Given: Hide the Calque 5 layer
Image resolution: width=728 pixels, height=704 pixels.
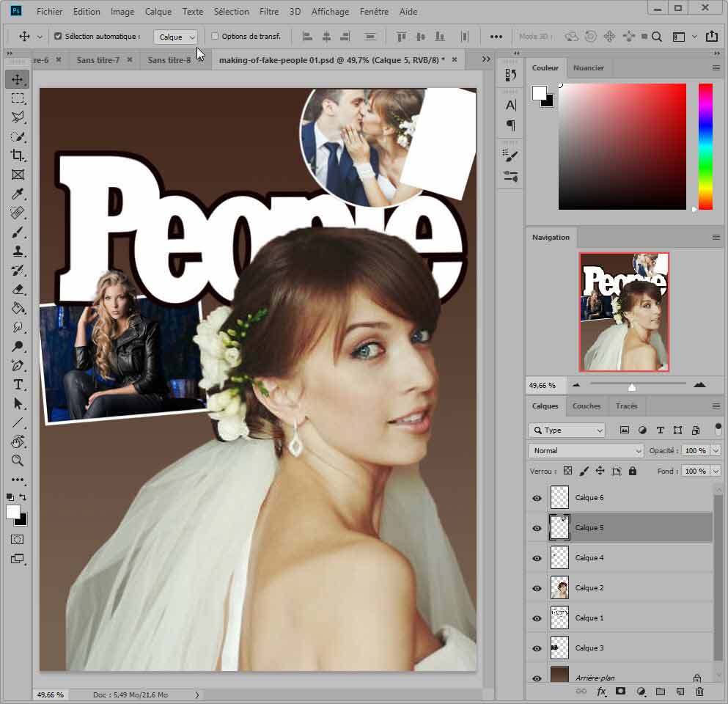Looking at the screenshot, I should coord(537,528).
